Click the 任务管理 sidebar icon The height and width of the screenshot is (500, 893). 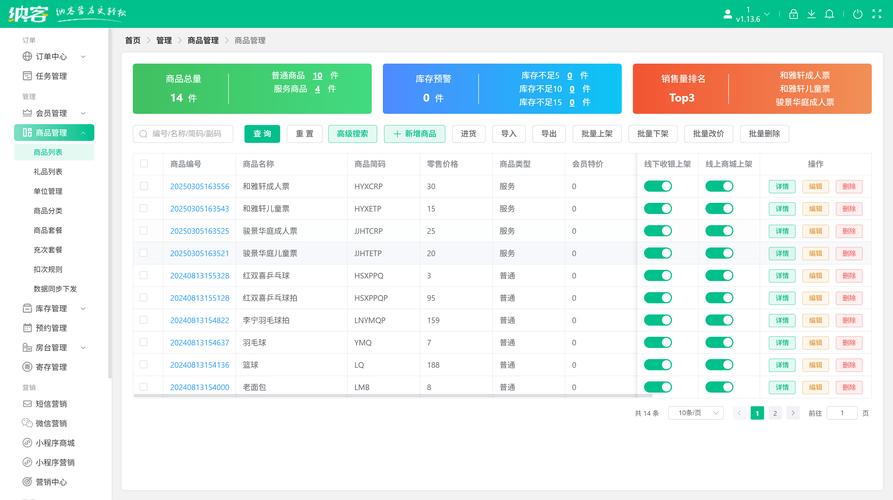coord(27,76)
